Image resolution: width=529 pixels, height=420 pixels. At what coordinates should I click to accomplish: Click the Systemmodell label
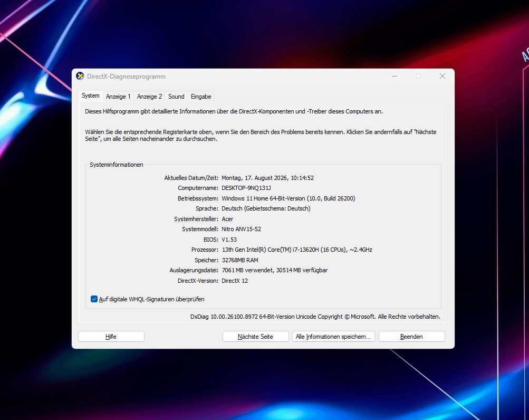pyautogui.click(x=200, y=229)
